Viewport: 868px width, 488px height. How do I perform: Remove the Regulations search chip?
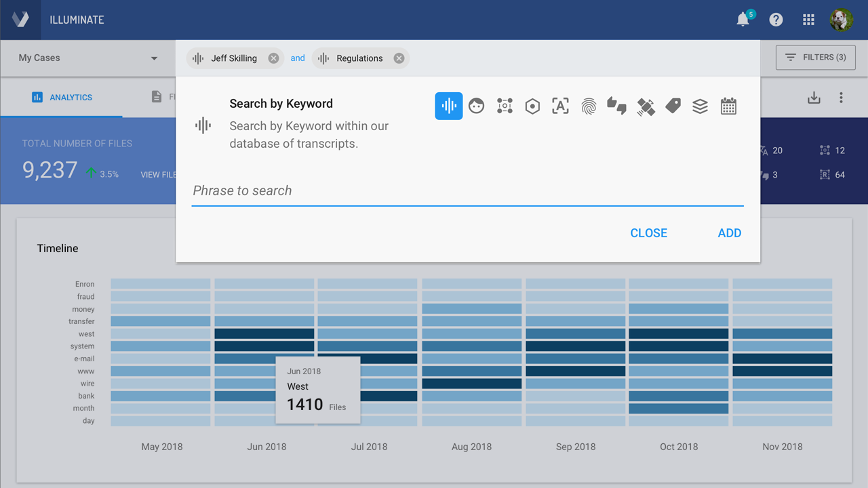[x=399, y=58]
